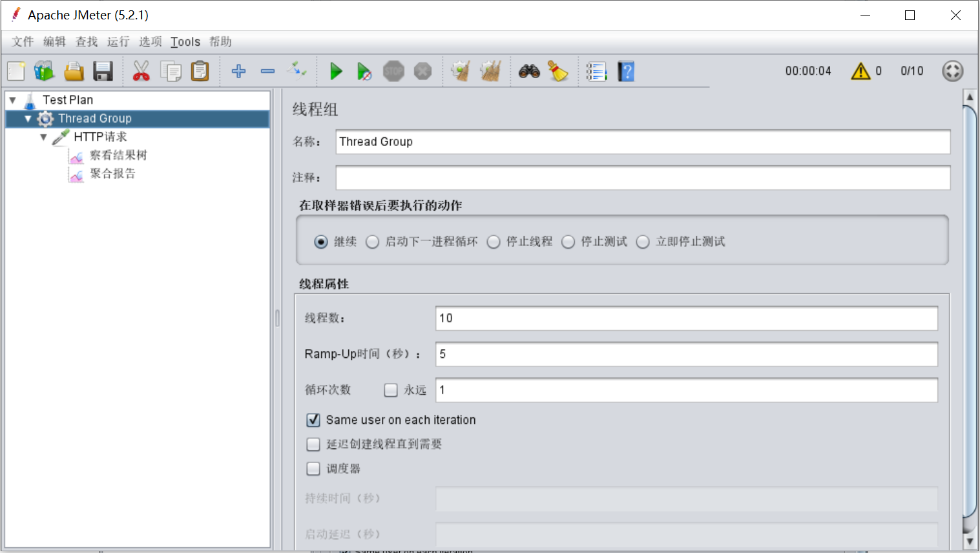The width and height of the screenshot is (980, 553).
Task: Click the Ramp-Up时间 field showing 5
Action: pyautogui.click(x=687, y=354)
